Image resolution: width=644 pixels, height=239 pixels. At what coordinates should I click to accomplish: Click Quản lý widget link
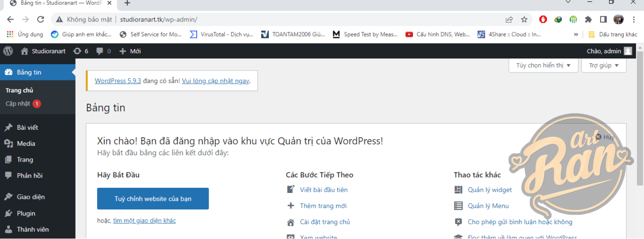(490, 190)
